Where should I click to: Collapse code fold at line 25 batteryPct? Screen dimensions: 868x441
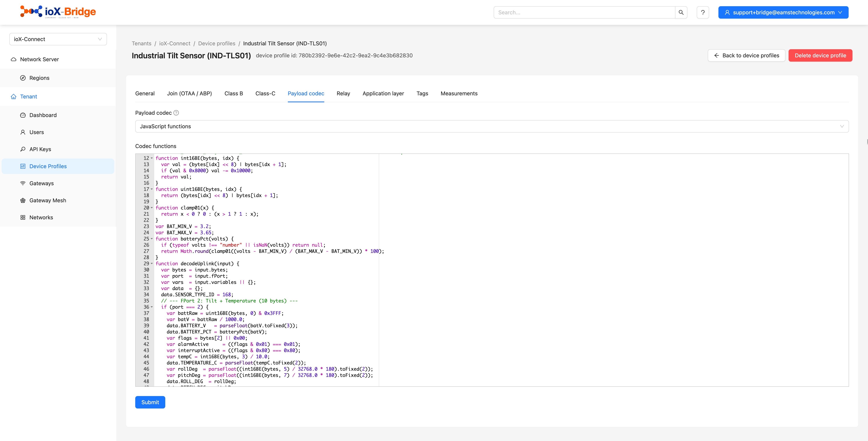coord(152,239)
